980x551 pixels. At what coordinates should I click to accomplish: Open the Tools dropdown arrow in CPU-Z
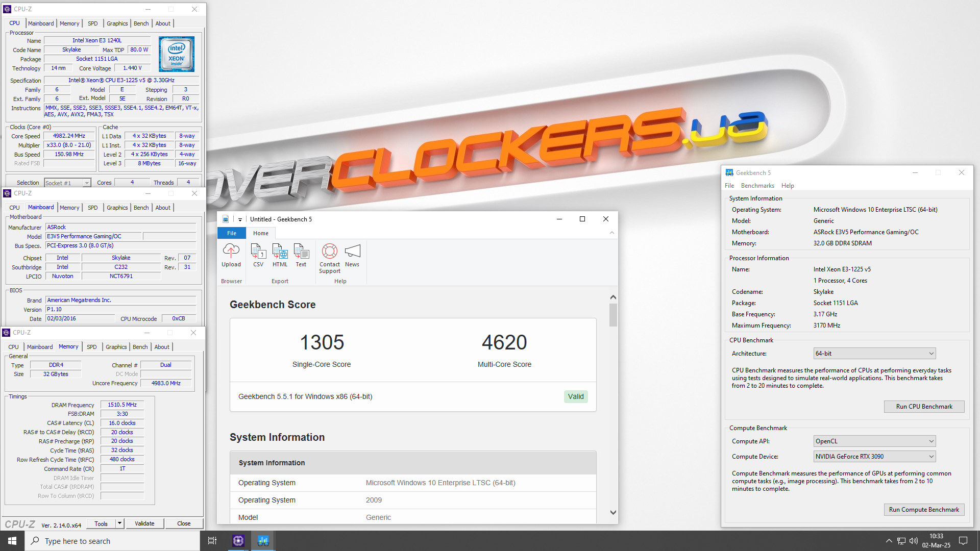click(119, 523)
